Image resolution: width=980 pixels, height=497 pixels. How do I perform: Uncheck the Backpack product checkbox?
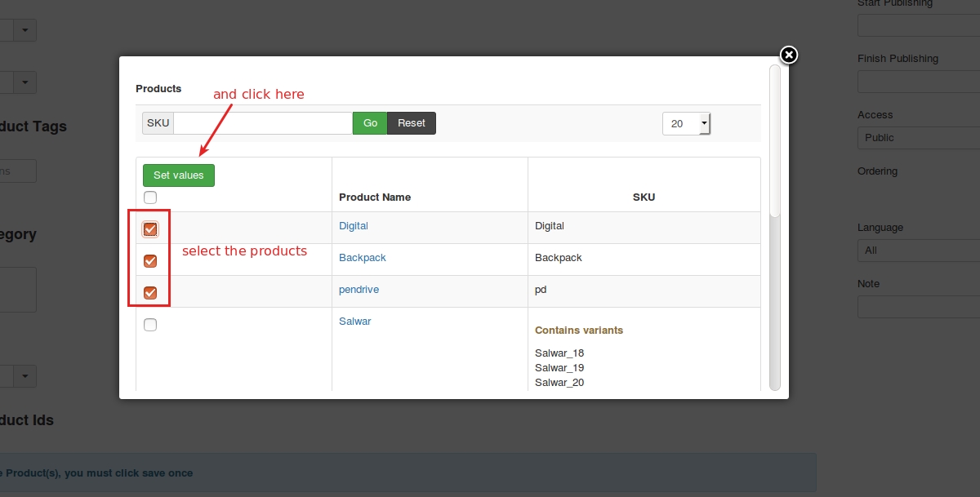pos(150,261)
